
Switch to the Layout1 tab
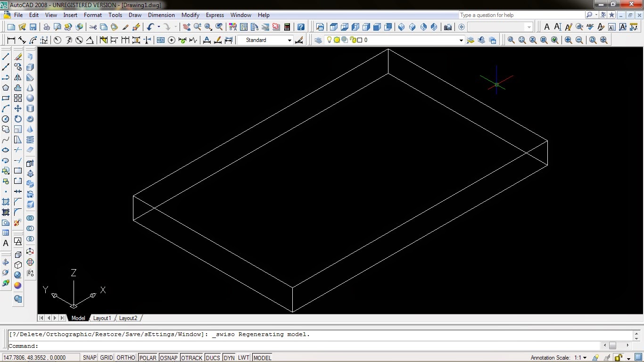(x=102, y=318)
